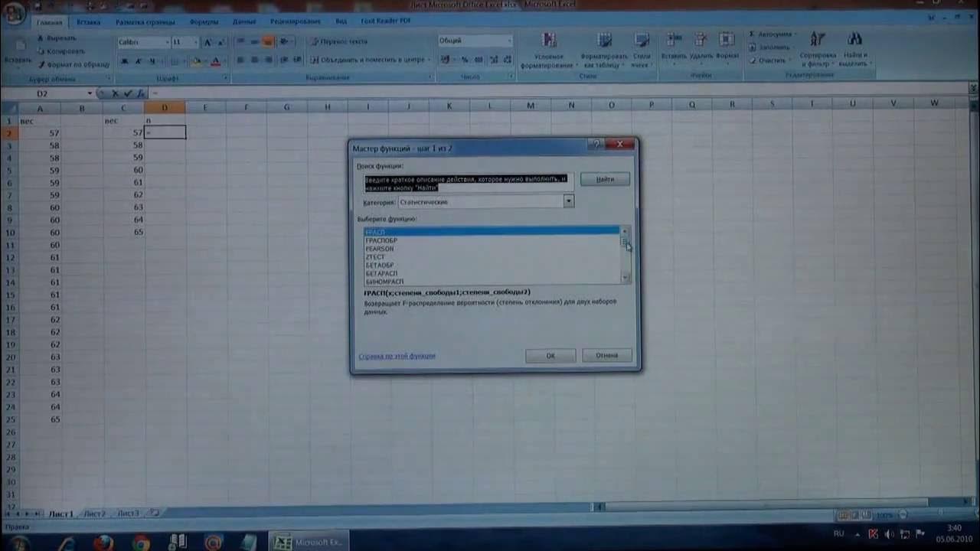The height and width of the screenshot is (551, 980).
Task: Click function list scrollbar down arrow
Action: click(626, 278)
